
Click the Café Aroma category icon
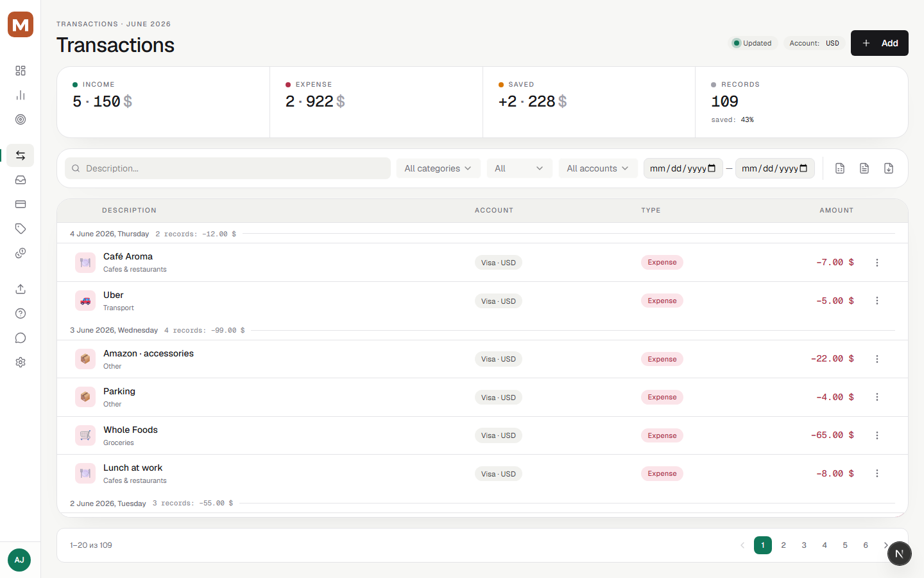[x=85, y=263]
